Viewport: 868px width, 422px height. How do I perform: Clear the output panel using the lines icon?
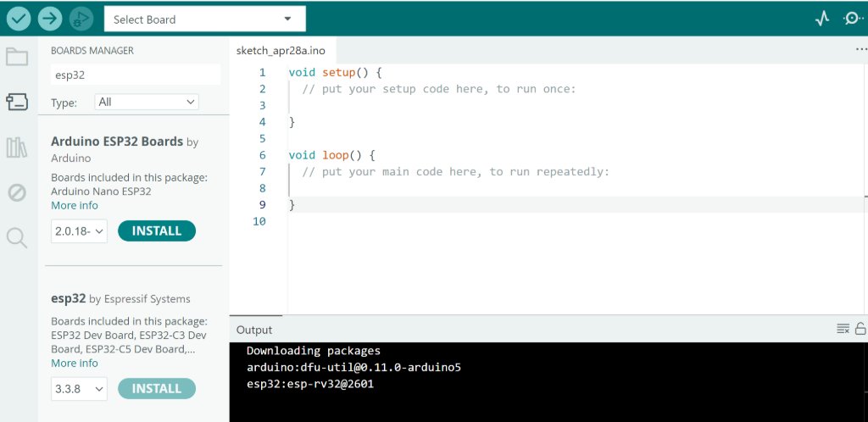(843, 329)
